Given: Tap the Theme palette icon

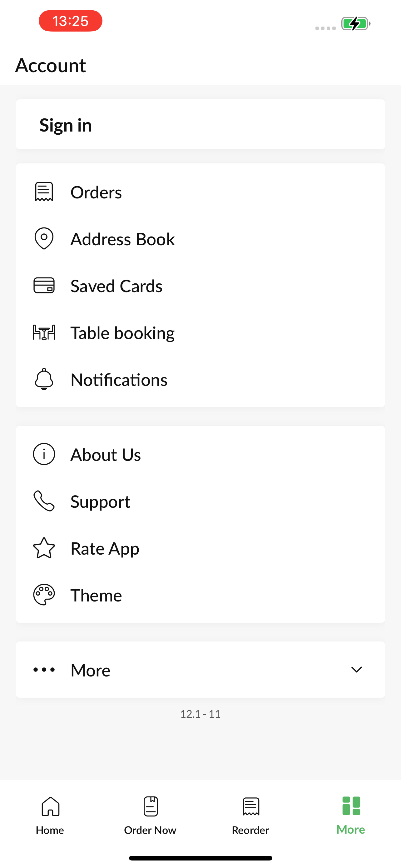Looking at the screenshot, I should (x=44, y=594).
